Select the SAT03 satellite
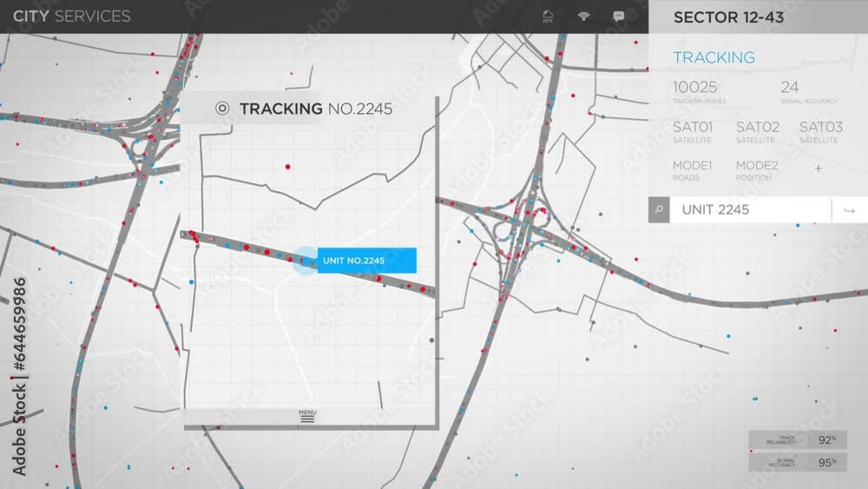868x489 pixels. [x=820, y=132]
